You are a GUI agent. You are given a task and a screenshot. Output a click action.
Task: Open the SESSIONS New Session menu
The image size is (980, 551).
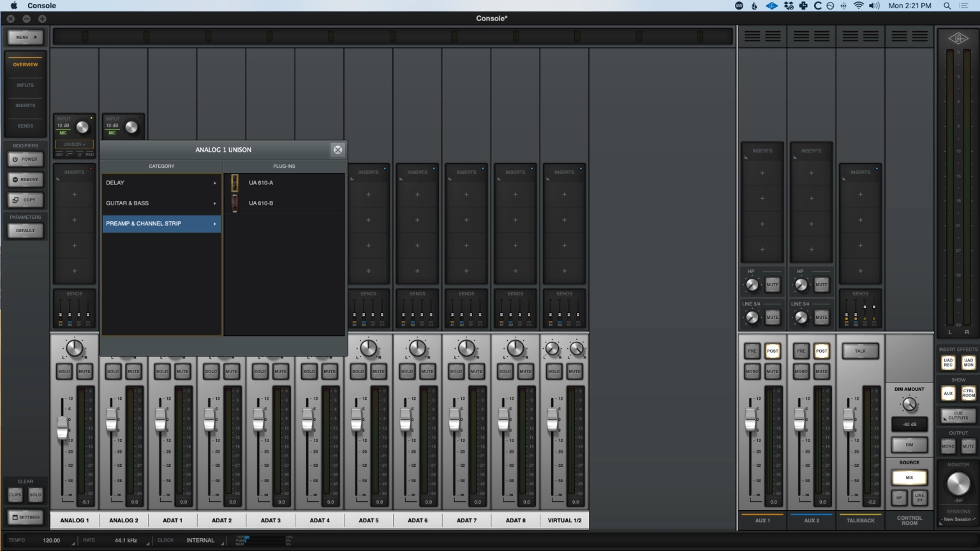point(958,519)
